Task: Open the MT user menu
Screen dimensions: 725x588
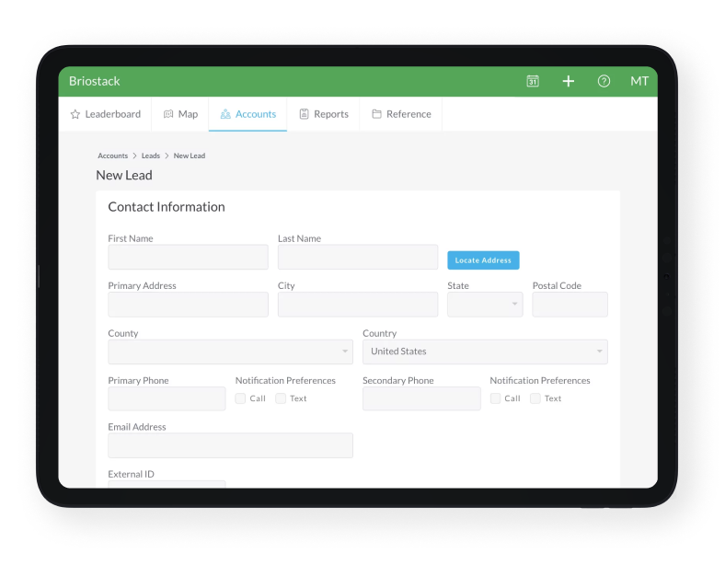Action: 639,81
